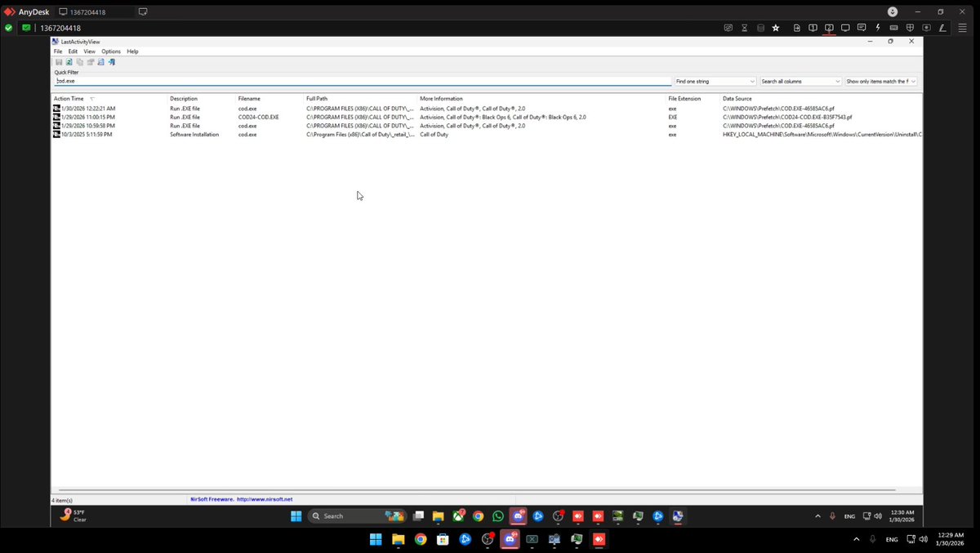Open the File menu in LastActivityView
The height and width of the screenshot is (553, 980).
[x=58, y=51]
